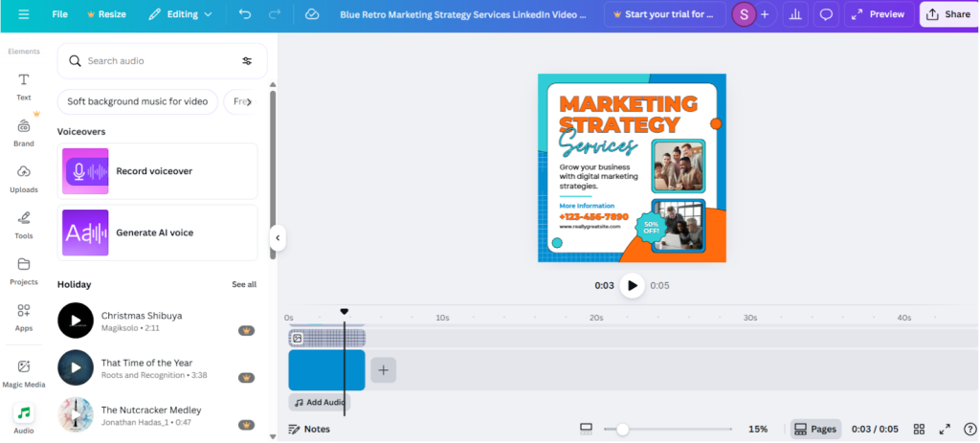
Task: Open the Uploads panel
Action: tap(24, 179)
